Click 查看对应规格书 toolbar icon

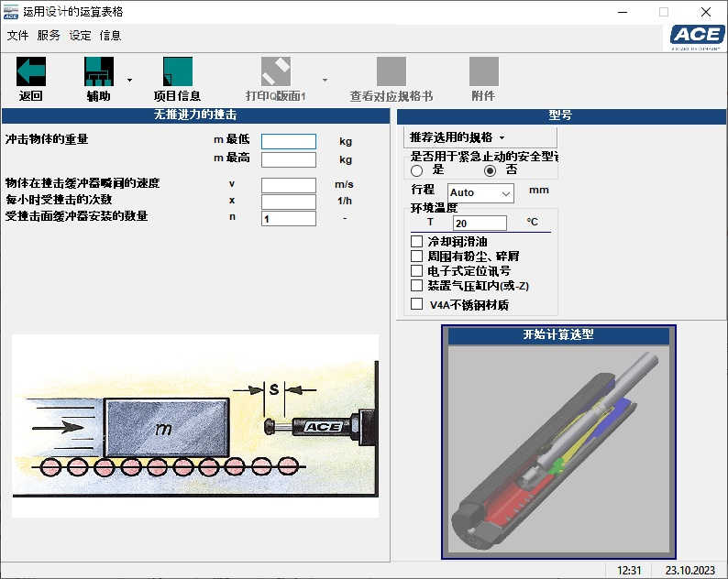point(392,72)
